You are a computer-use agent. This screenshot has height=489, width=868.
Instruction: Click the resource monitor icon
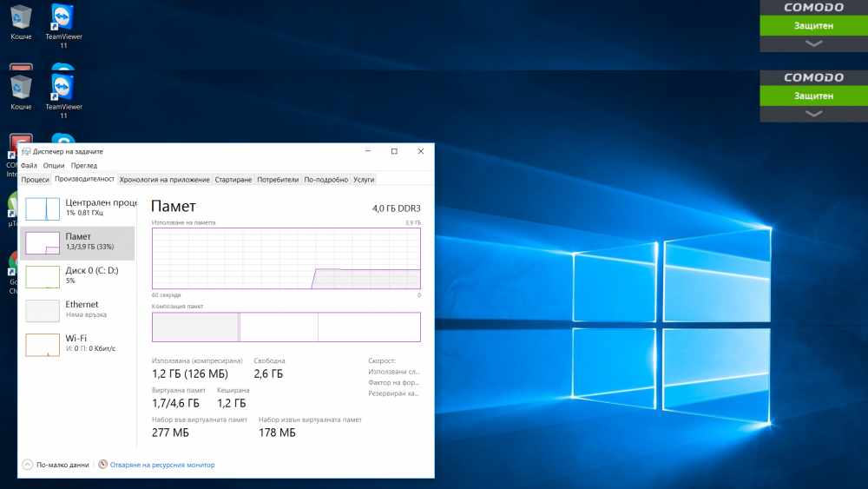103,464
